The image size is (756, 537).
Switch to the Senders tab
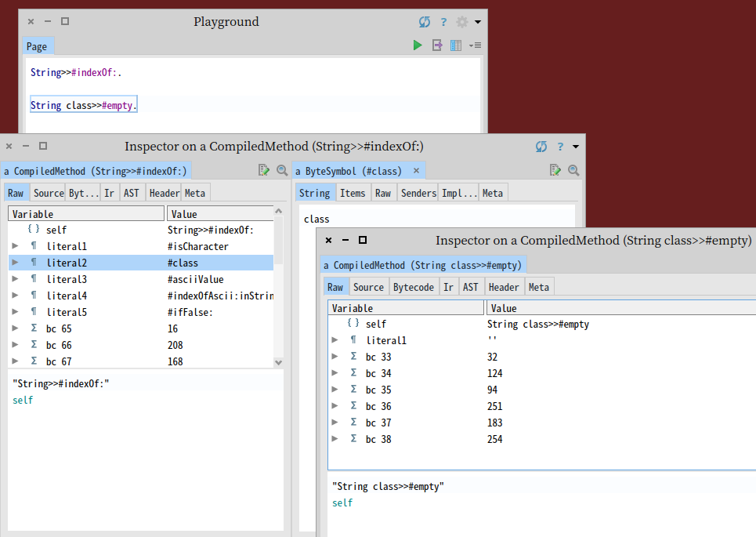[418, 193]
